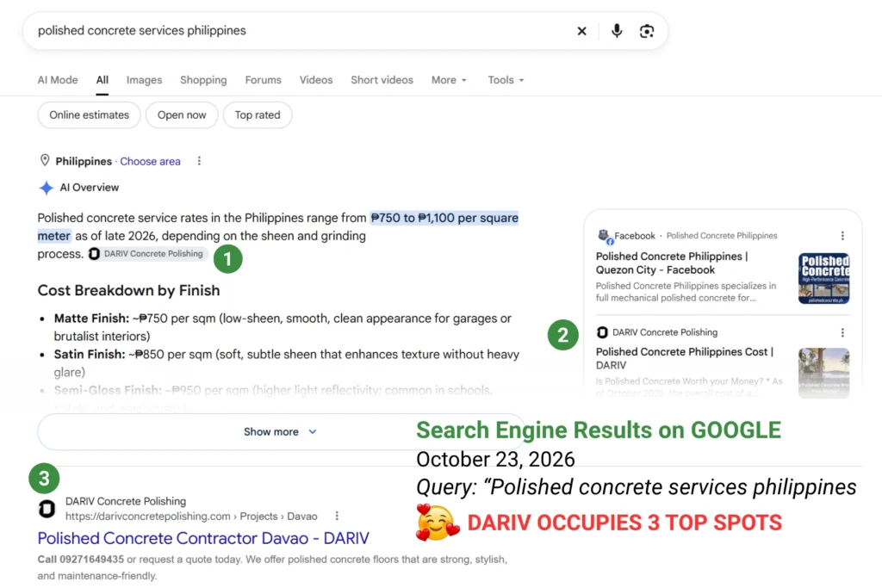Click the location pin icon beside Philippines

click(45, 161)
